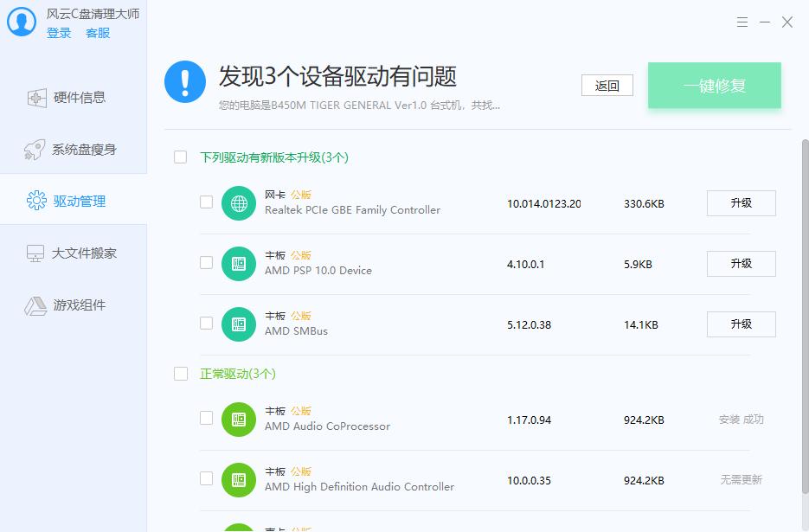Open the hamburger menu at top right
This screenshot has width=809, height=532.
742,22
